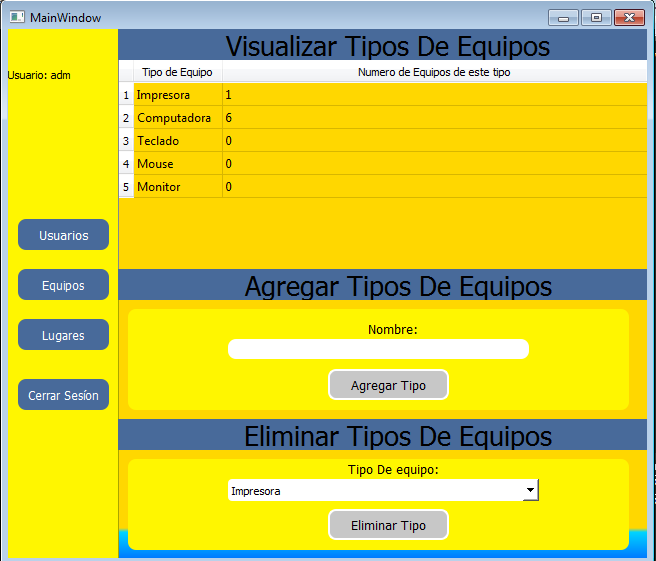
Task: Click Cerrar Sesión to log out
Action: point(63,395)
